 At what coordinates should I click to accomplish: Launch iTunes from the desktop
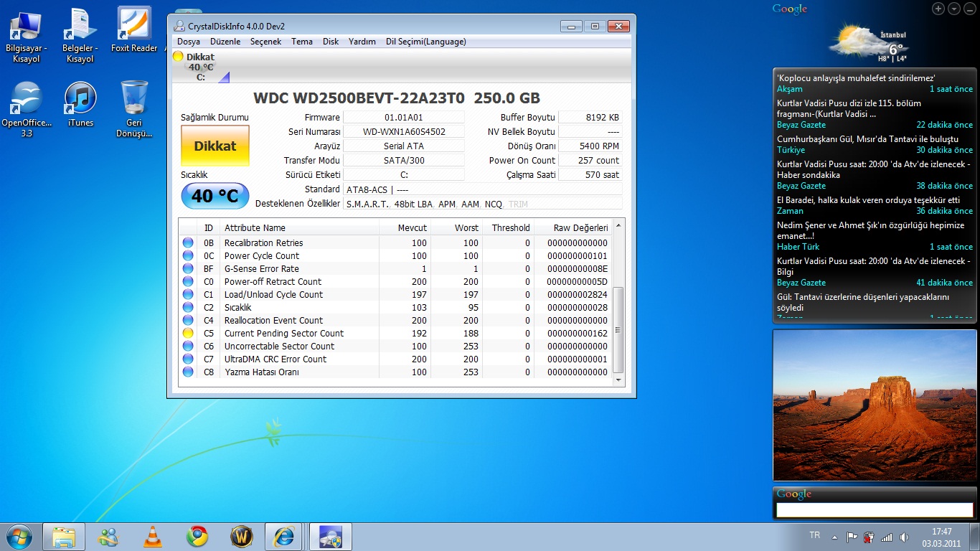click(80, 105)
